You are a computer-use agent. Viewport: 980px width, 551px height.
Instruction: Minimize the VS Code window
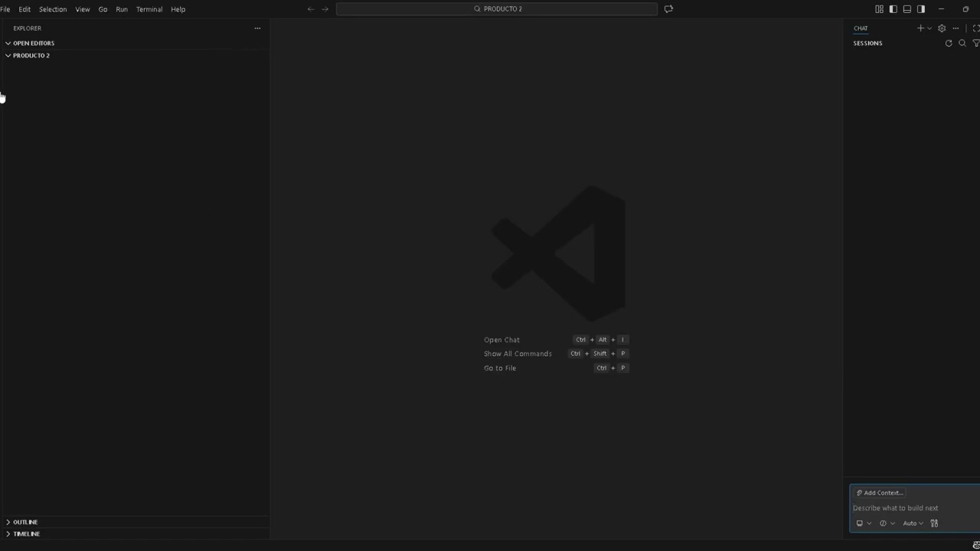point(941,9)
